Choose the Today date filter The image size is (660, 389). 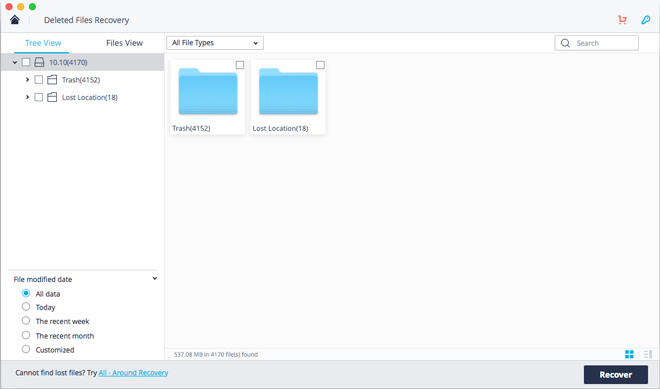26,306
